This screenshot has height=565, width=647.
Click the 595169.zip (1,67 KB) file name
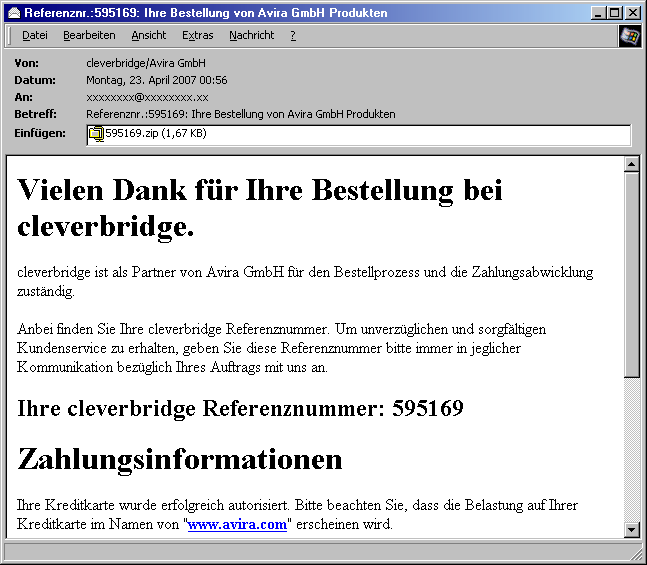click(x=156, y=133)
